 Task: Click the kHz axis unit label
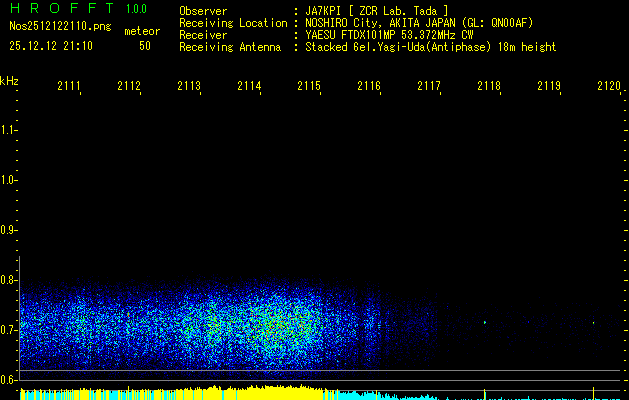point(9,80)
